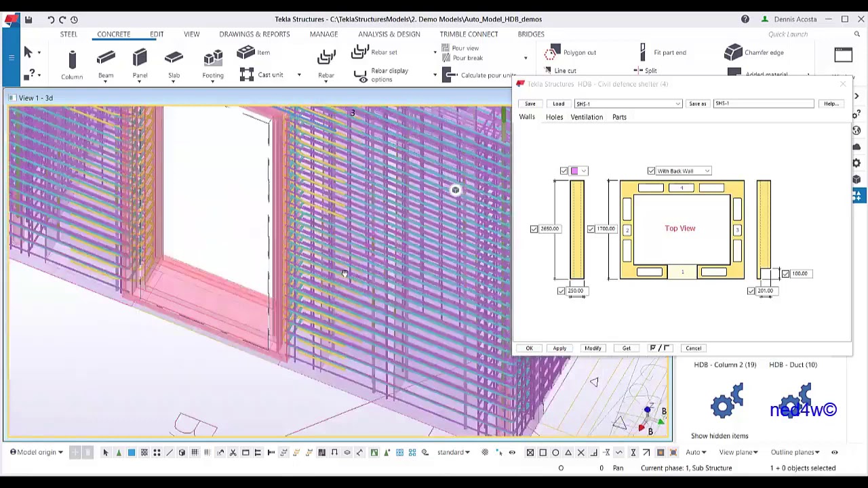The width and height of the screenshot is (868, 488).
Task: Click the Get button
Action: pyautogui.click(x=626, y=348)
